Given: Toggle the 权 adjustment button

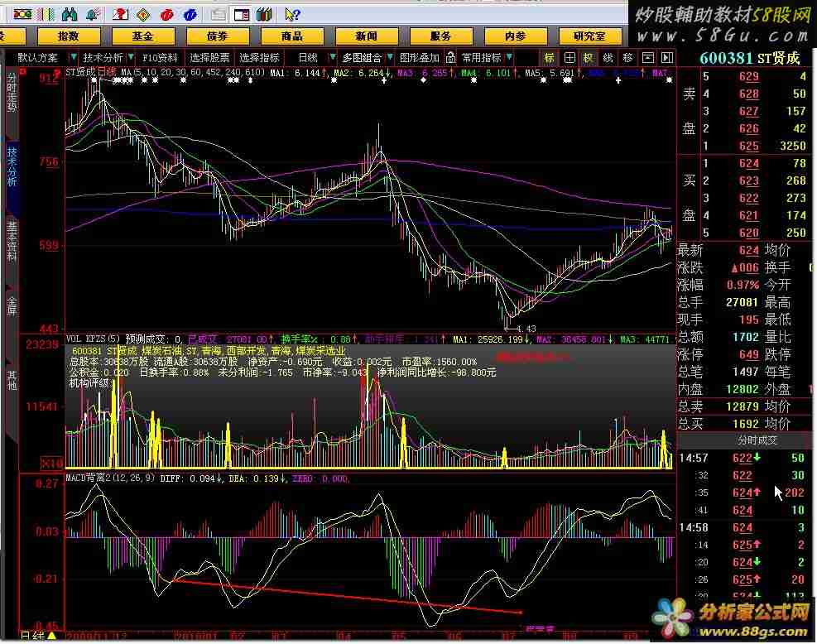Looking at the screenshot, I should click(588, 57).
